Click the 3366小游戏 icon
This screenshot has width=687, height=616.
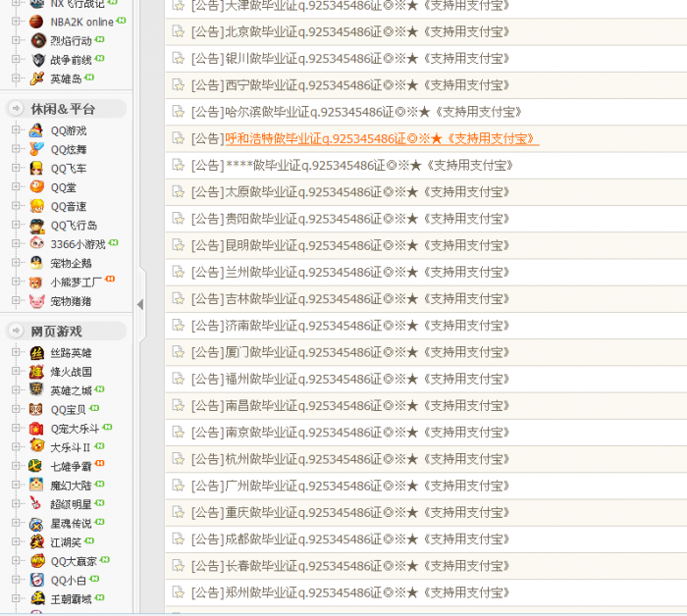[x=36, y=244]
